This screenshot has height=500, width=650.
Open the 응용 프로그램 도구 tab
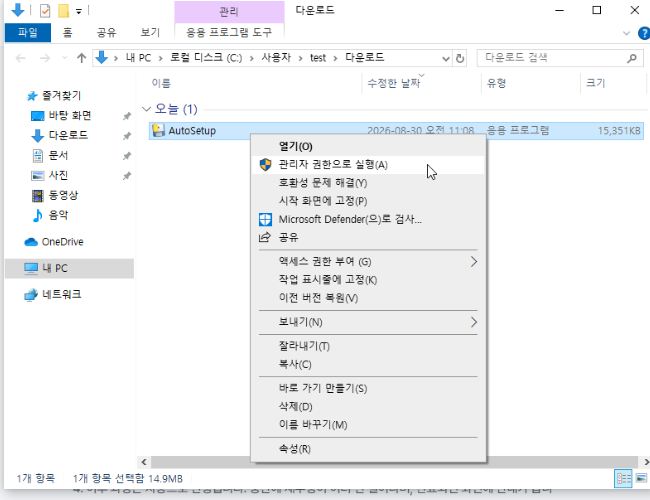[229, 32]
